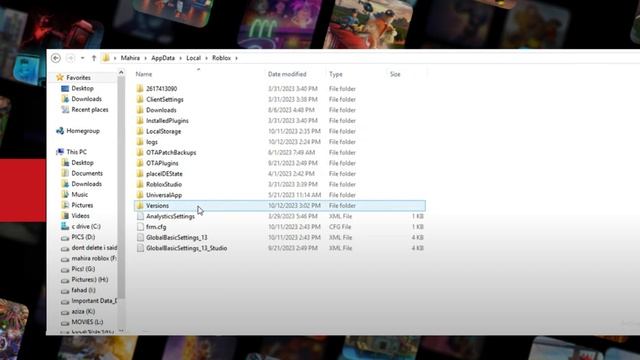Open the 'dont delete i said' drive

[94, 247]
